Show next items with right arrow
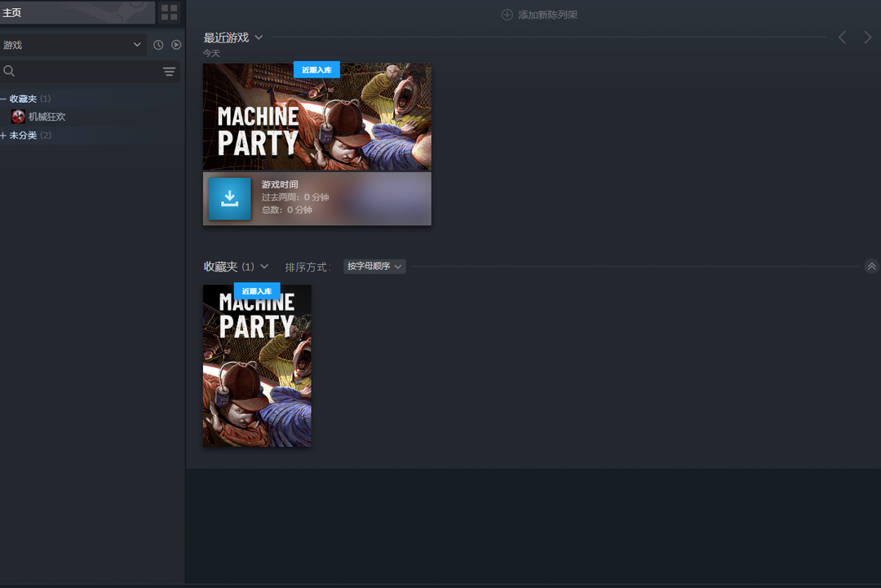 tap(867, 38)
